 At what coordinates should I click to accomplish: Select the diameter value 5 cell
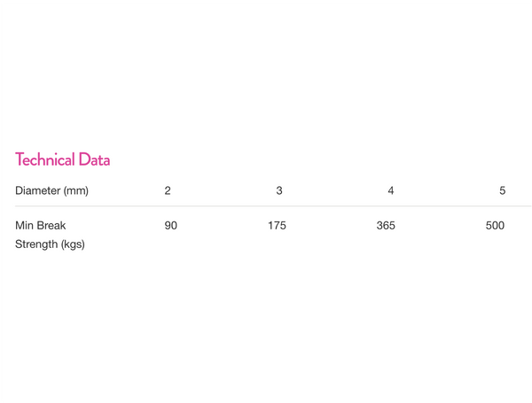point(503,190)
